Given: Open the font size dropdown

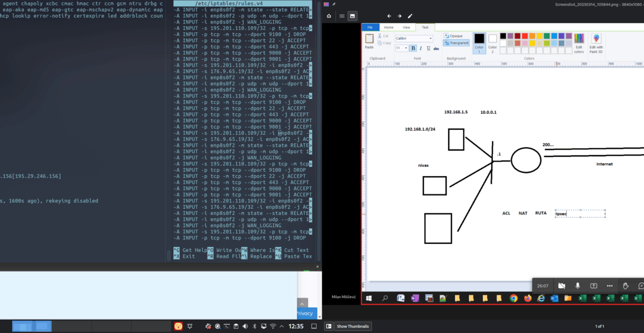Looking at the screenshot, I should pyautogui.click(x=406, y=48).
